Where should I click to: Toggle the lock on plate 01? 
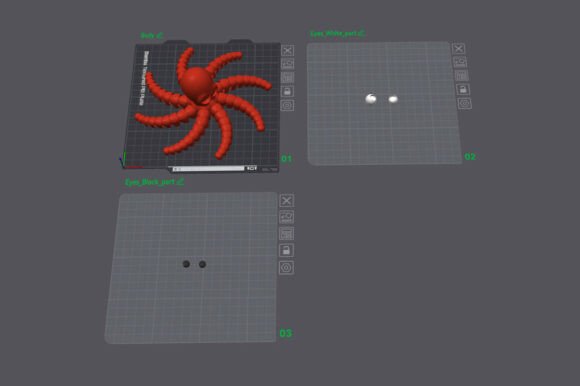tap(288, 91)
